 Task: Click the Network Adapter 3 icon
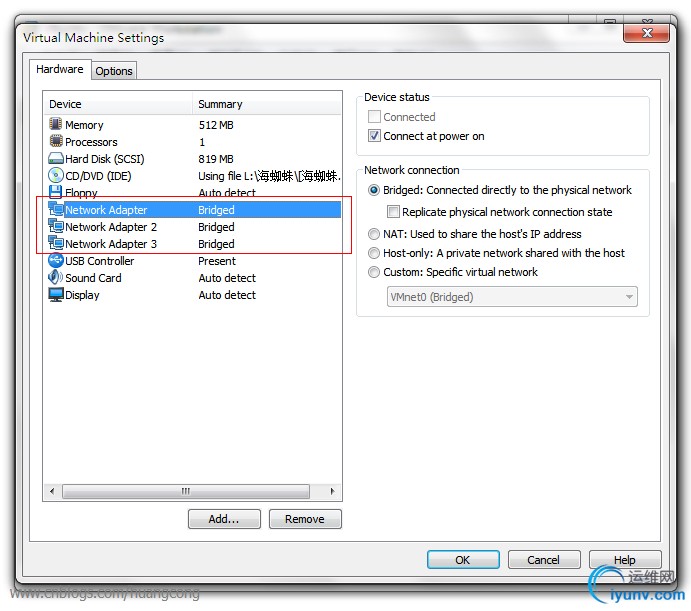[x=56, y=243]
